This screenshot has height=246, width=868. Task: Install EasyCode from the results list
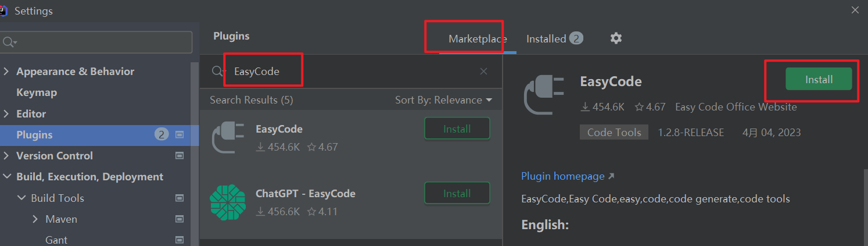pos(457,129)
